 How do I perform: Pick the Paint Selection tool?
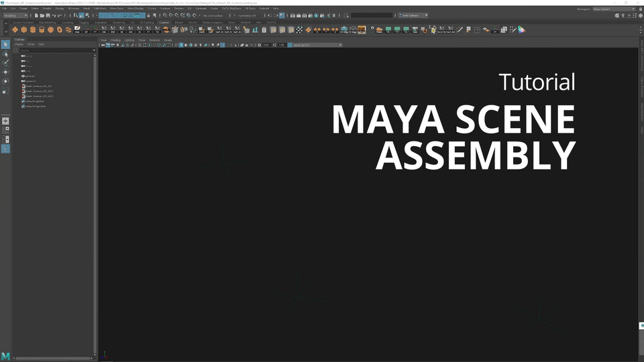(x=5, y=63)
